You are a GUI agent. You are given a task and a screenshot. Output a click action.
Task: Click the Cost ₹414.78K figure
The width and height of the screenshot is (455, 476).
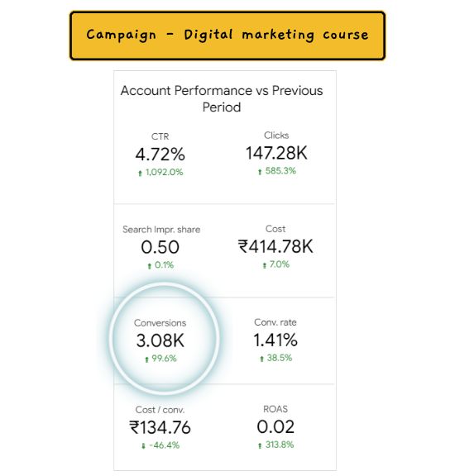(x=275, y=246)
